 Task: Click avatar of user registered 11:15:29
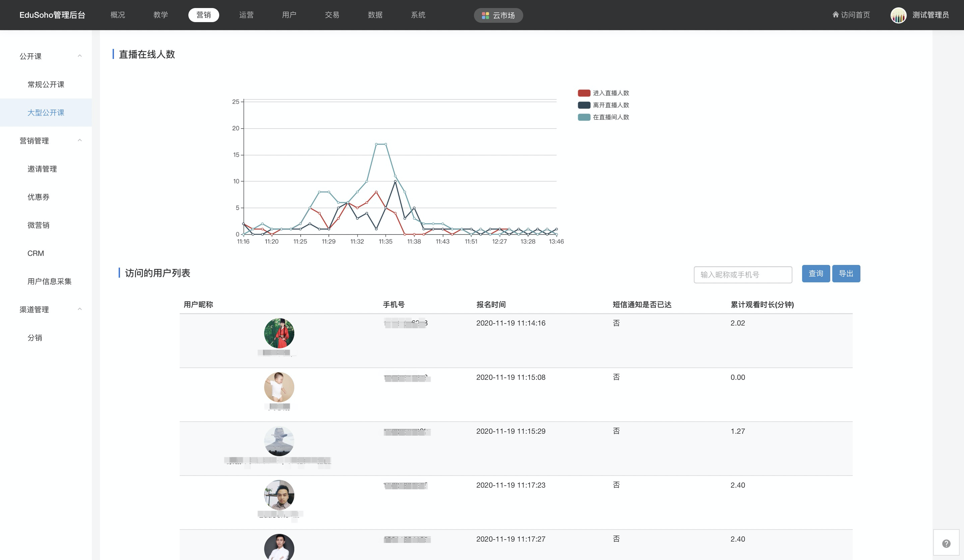[x=279, y=441]
